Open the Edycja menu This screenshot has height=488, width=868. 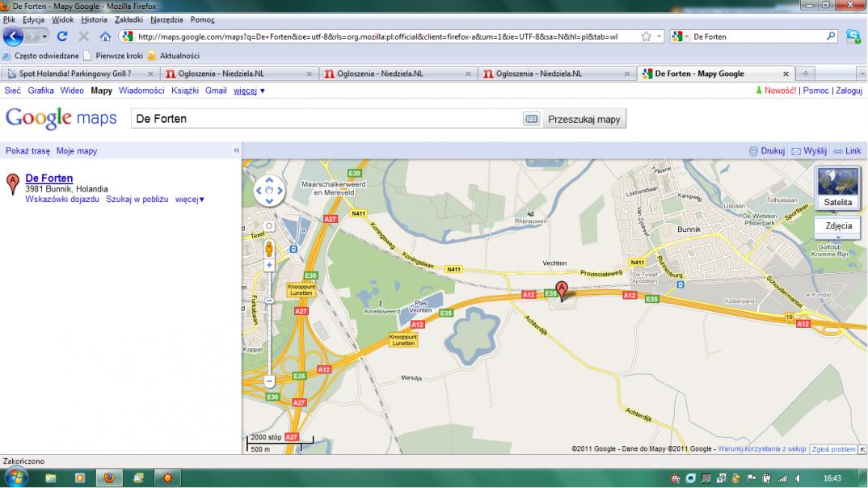34,19
